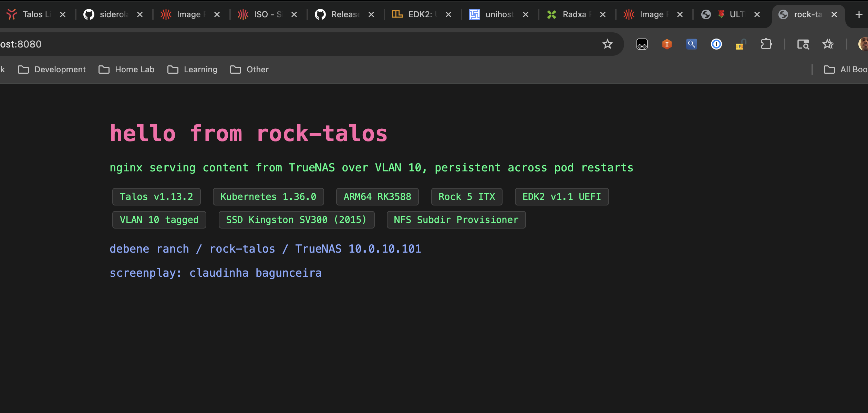Close the unihost tab
Image resolution: width=868 pixels, height=413 pixels.
(x=526, y=14)
